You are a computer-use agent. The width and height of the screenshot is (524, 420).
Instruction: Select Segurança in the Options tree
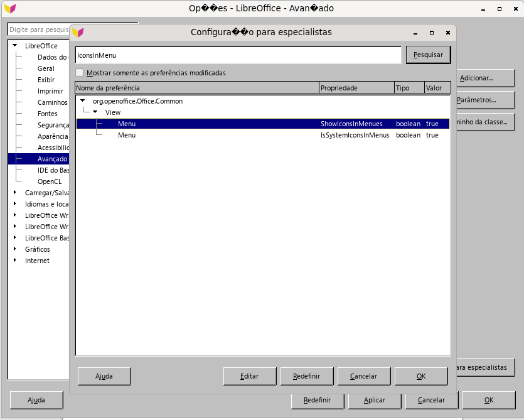53,125
